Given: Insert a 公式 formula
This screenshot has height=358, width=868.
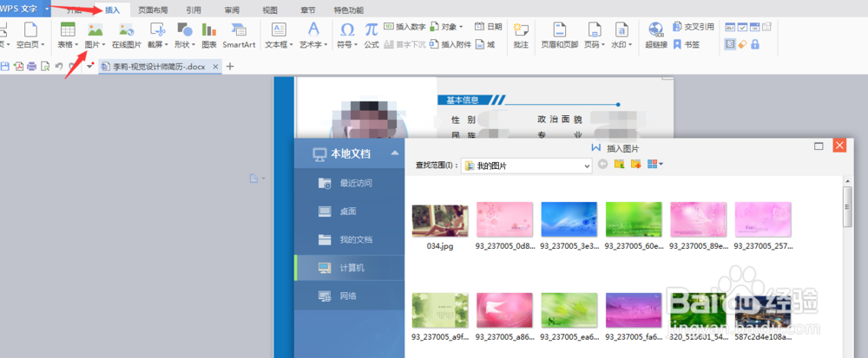Looking at the screenshot, I should point(372,36).
